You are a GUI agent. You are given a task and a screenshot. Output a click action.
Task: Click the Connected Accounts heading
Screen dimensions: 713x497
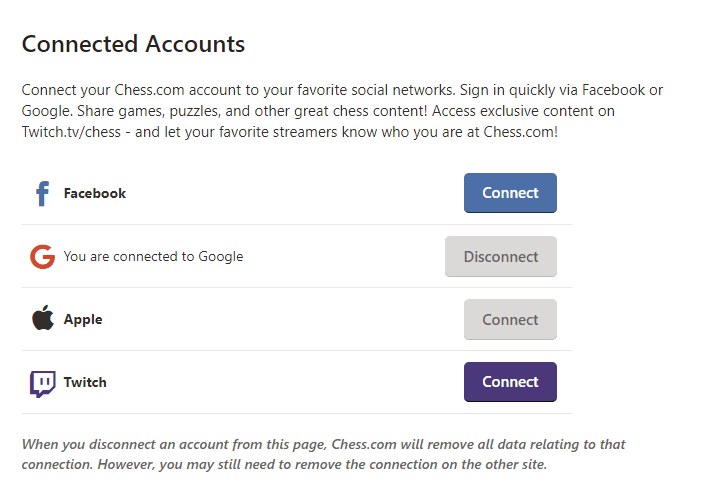tap(133, 44)
